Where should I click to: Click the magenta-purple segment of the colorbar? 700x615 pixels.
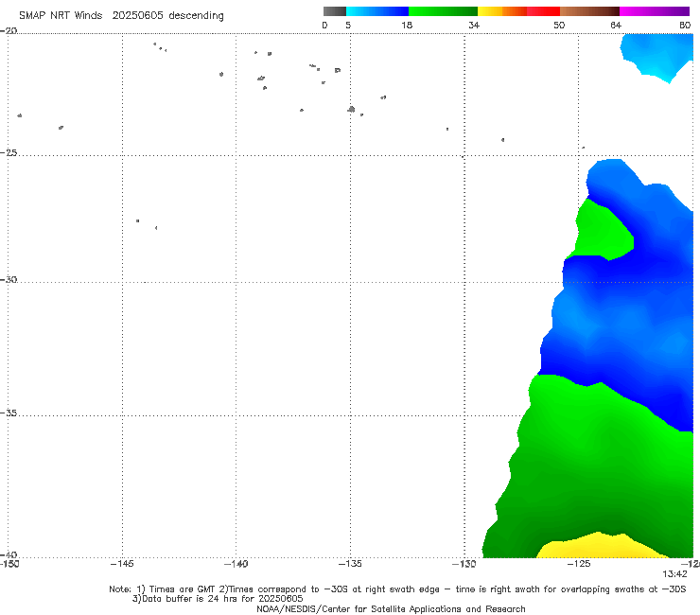[x=655, y=11]
